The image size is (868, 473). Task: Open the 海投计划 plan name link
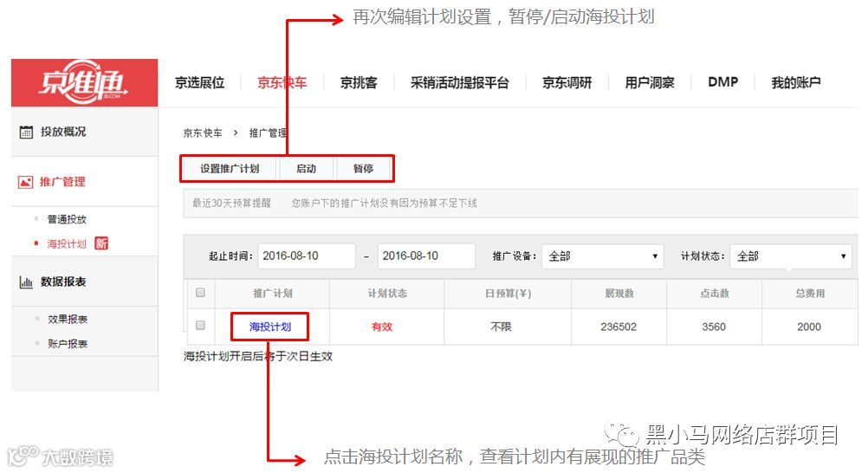(270, 327)
